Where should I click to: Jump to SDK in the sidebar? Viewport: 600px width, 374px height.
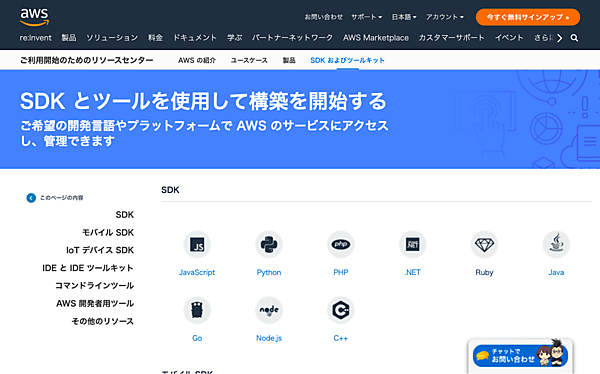point(125,215)
